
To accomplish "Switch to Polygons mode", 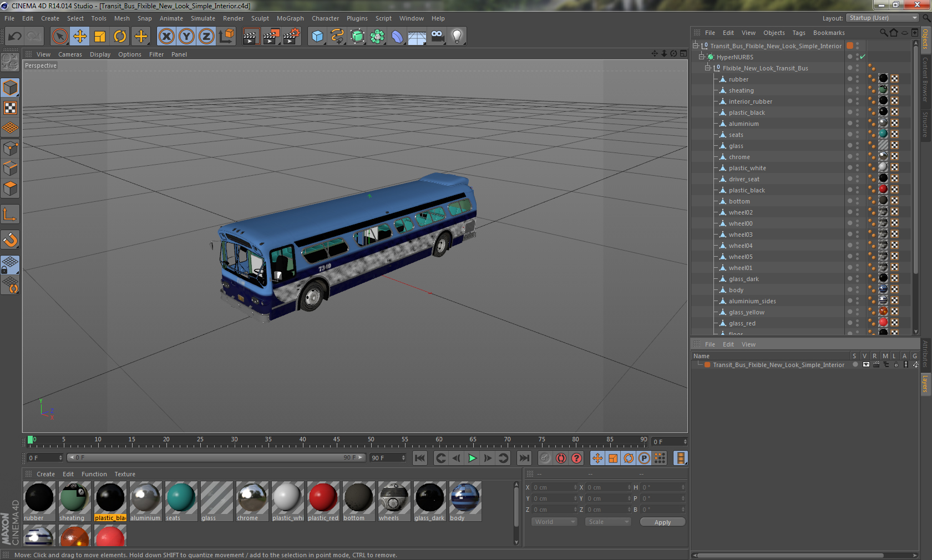I will tap(10, 189).
